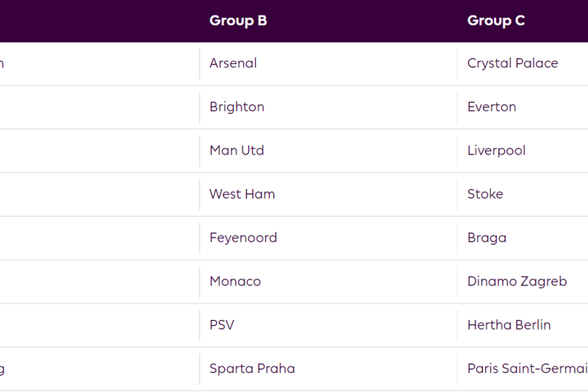Select Sparta Praha row cell
588x392 pixels.
click(x=252, y=368)
